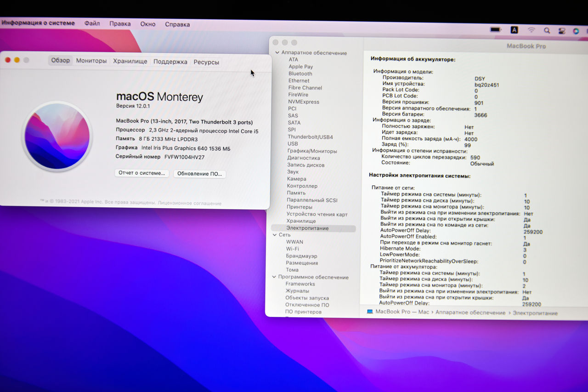Select Графика/Мониторы in sidebar
The image size is (588, 392).
[x=312, y=151]
